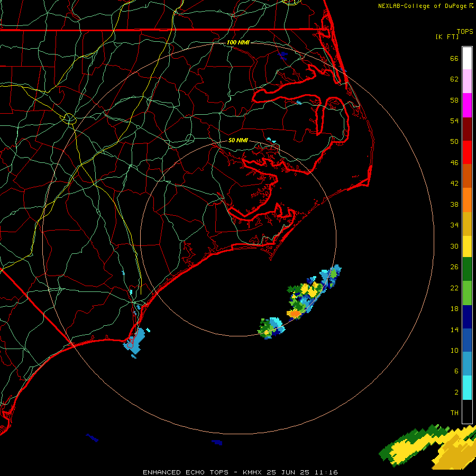Select the 26 legend value

tap(454, 267)
